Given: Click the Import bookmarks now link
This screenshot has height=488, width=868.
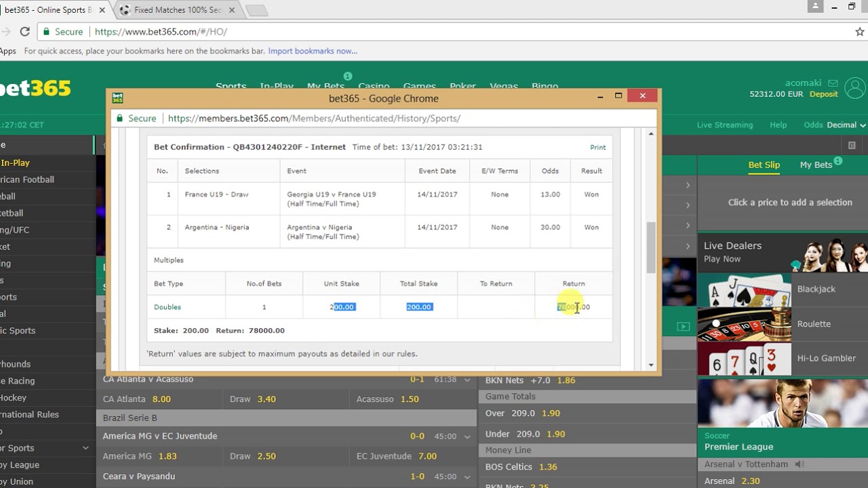Looking at the screenshot, I should (x=313, y=51).
